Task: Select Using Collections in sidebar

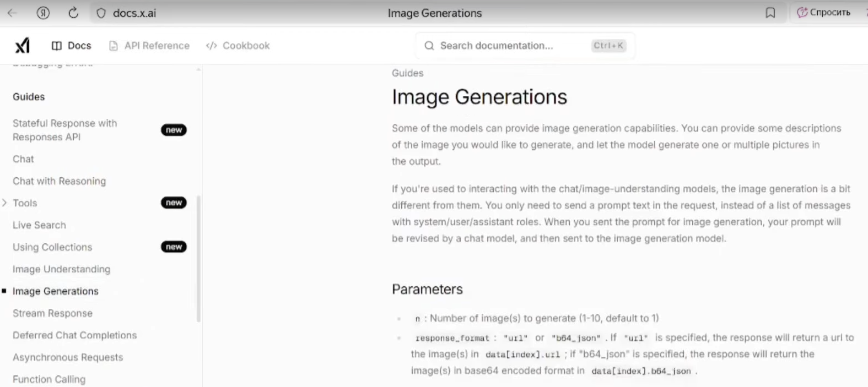Action: pyautogui.click(x=52, y=247)
